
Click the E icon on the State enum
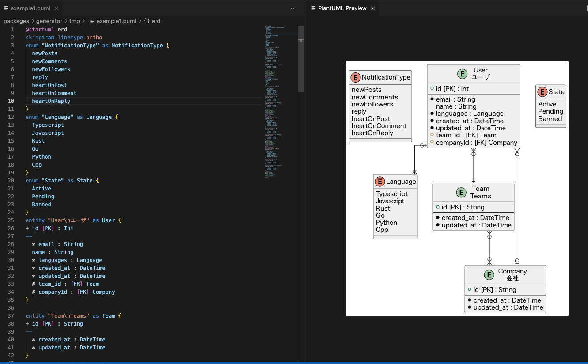pyautogui.click(x=542, y=91)
